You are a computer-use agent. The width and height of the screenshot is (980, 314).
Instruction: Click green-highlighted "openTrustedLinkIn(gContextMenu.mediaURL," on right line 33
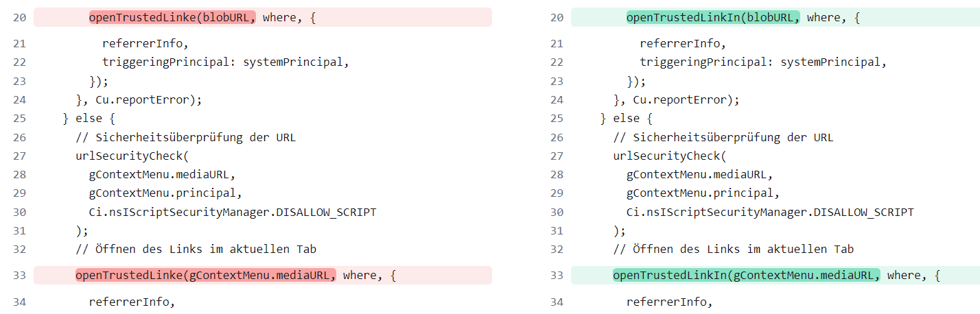(x=746, y=276)
